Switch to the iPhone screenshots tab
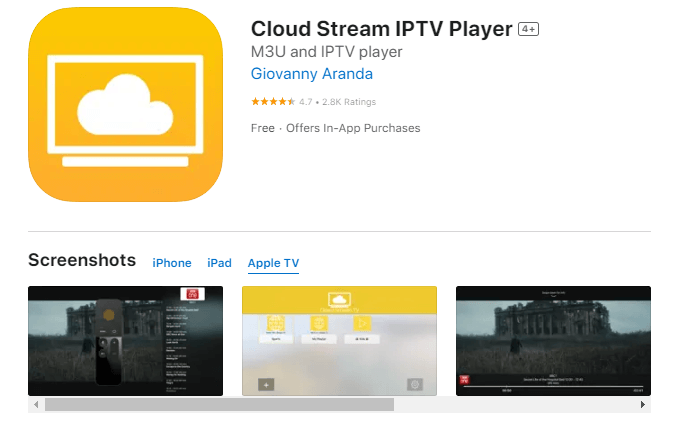 click(171, 263)
